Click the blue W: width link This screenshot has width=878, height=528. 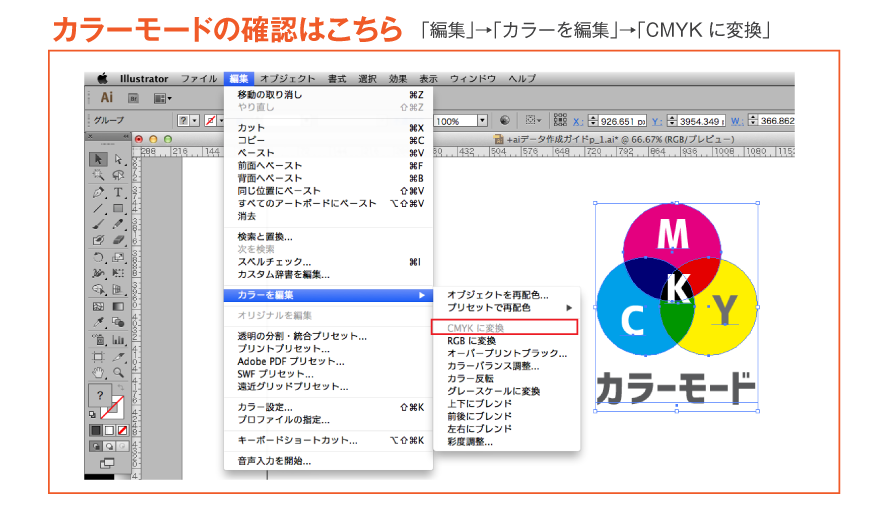737,121
